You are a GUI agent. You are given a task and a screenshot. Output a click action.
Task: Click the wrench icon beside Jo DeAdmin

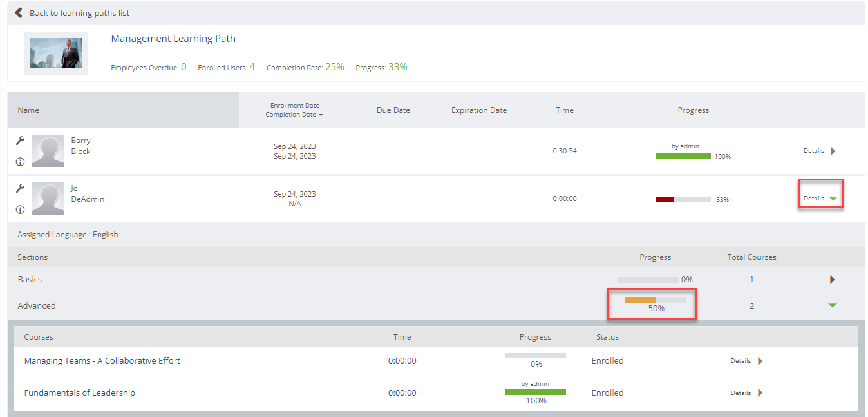(x=19, y=187)
